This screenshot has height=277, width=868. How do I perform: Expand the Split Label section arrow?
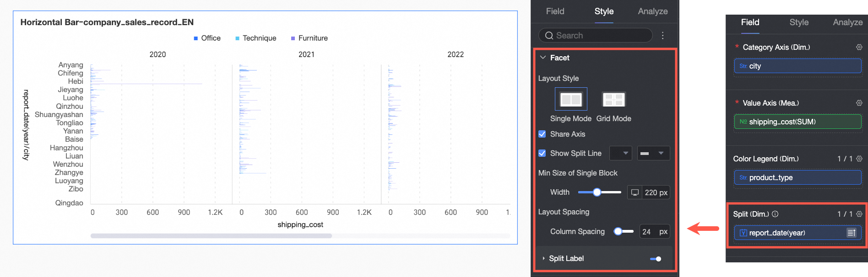(543, 259)
